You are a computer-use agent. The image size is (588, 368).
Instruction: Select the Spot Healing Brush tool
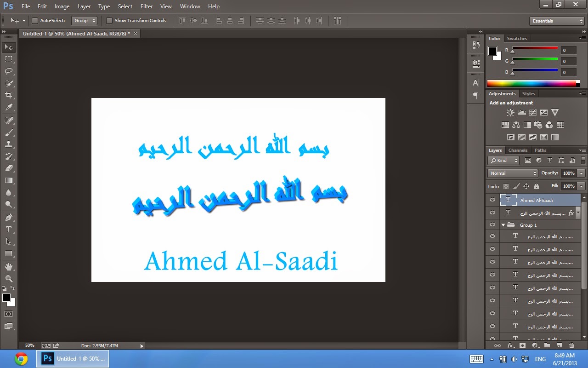9,120
